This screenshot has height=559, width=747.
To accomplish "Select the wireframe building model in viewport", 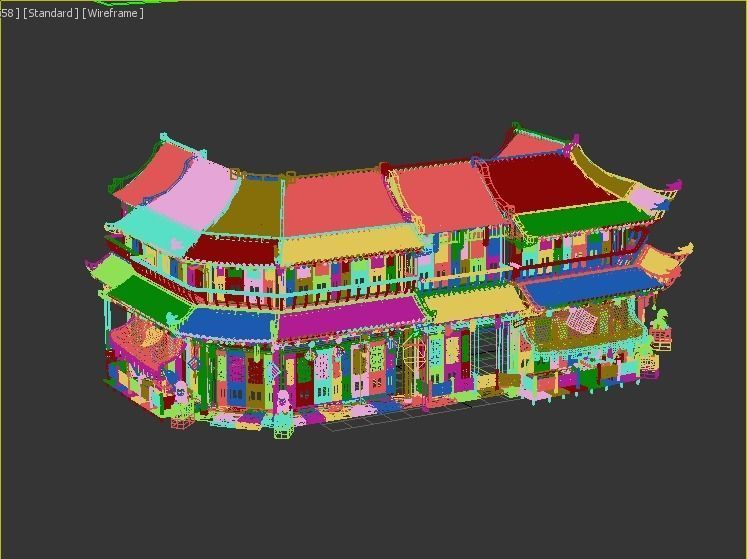I will pos(388,281).
